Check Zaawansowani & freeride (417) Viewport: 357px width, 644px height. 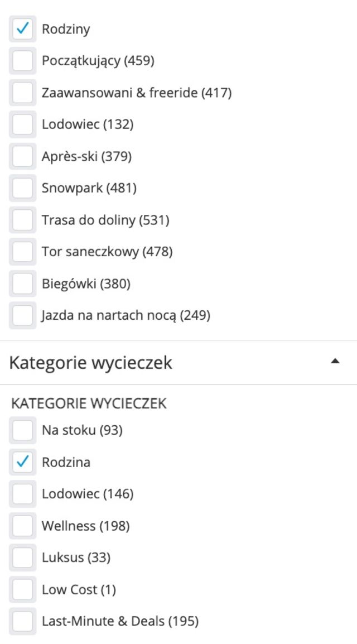[x=22, y=93]
